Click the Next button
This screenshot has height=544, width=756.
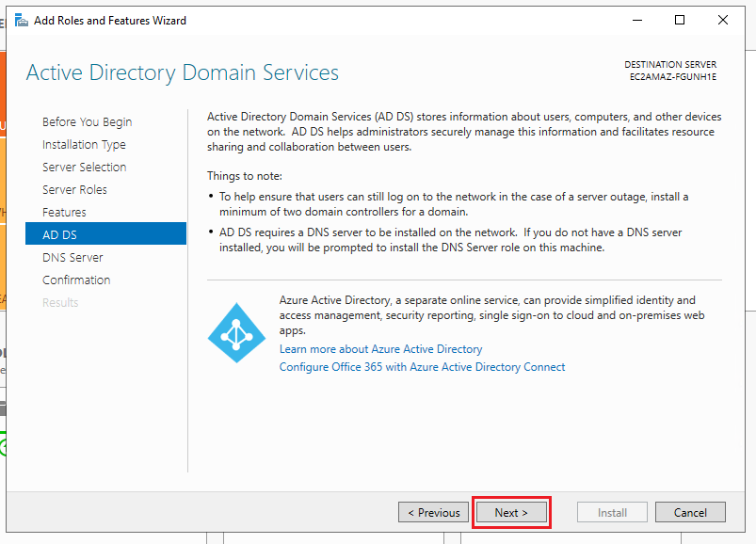click(511, 512)
